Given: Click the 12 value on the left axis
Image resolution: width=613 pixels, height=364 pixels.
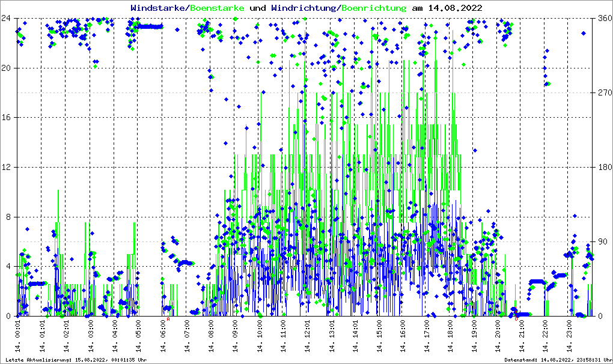Looking at the screenshot, I should coord(7,167).
